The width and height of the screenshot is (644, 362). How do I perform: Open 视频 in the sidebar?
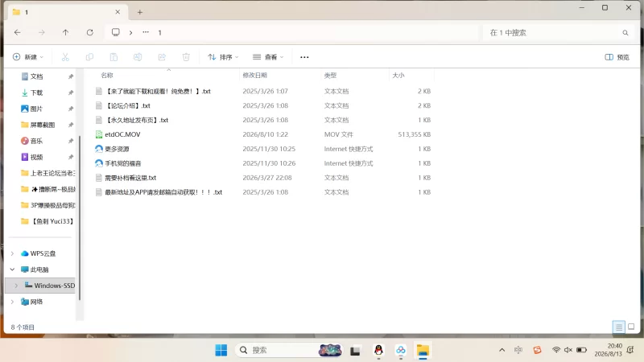[x=36, y=157]
